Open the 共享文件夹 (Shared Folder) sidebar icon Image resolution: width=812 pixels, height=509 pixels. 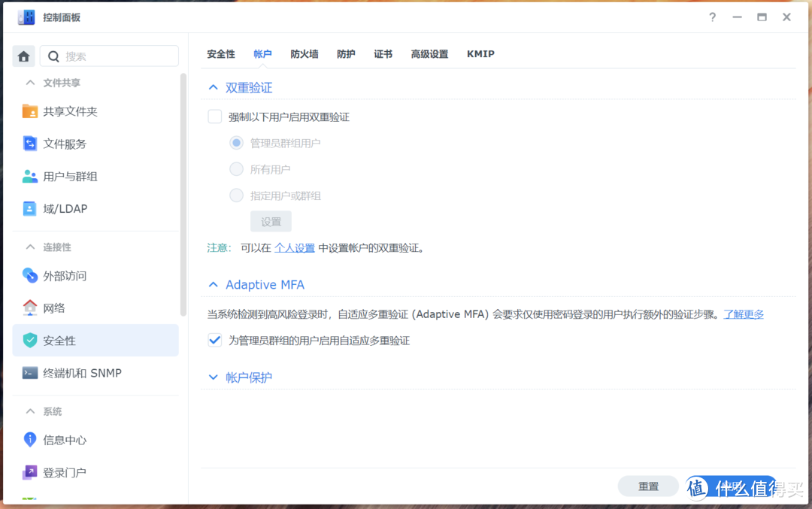[x=28, y=111]
